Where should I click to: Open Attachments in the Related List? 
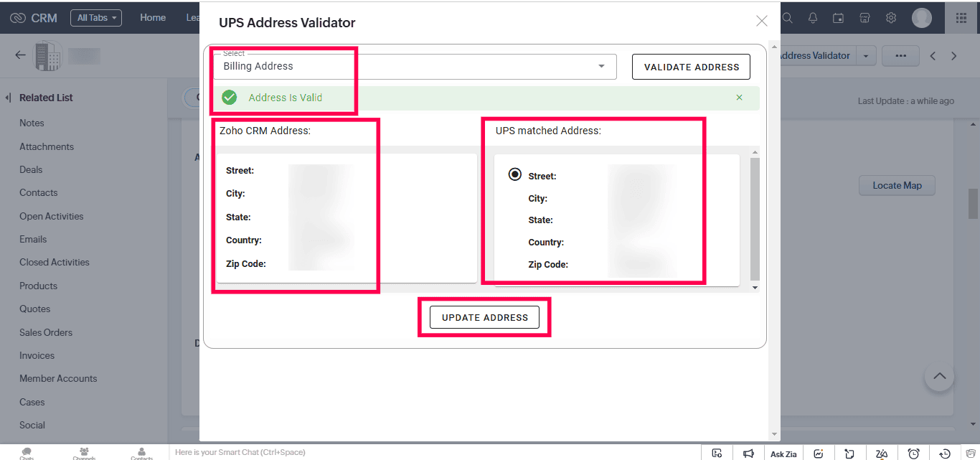[x=47, y=146]
